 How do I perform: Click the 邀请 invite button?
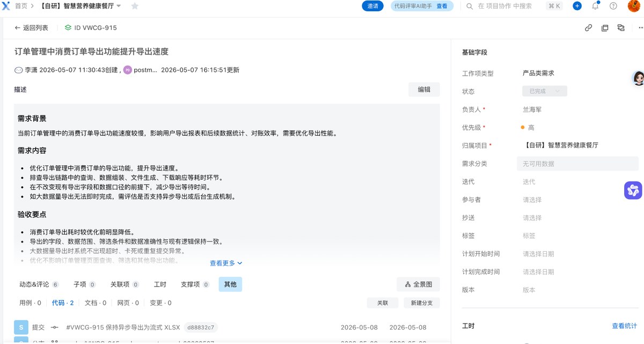[373, 6]
